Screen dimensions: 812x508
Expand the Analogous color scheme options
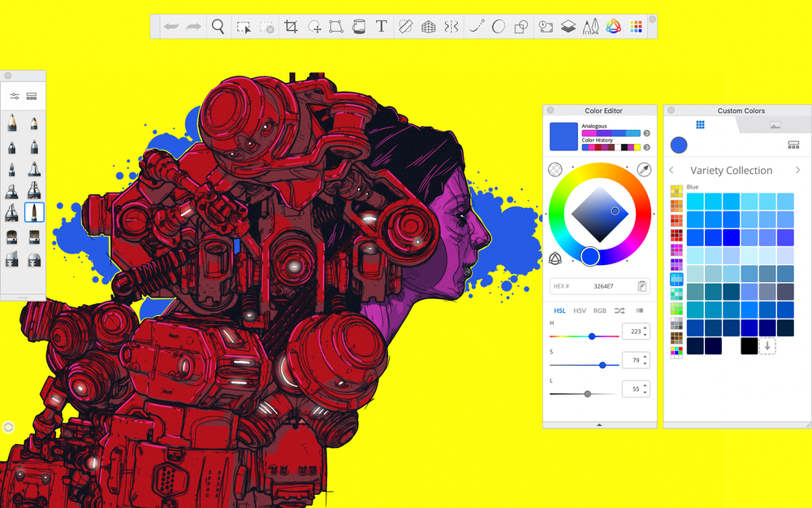(x=646, y=133)
